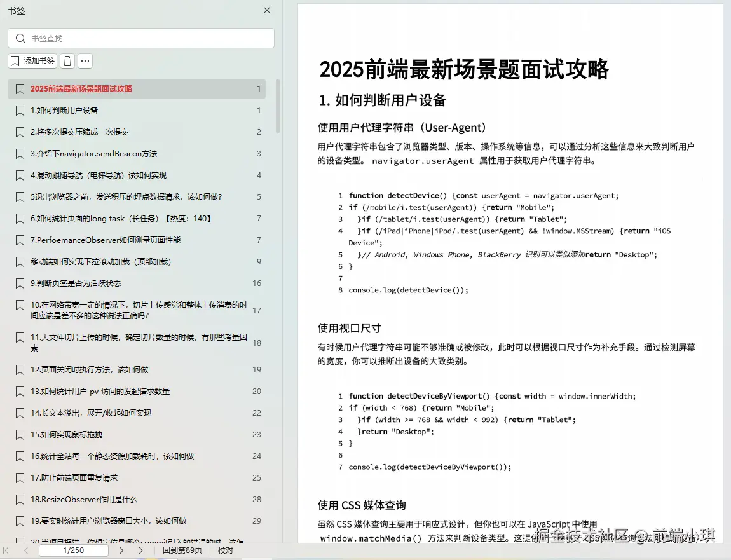
Task: Open bookmark 9.判断页签是否为活跃状态
Action: tap(137, 283)
